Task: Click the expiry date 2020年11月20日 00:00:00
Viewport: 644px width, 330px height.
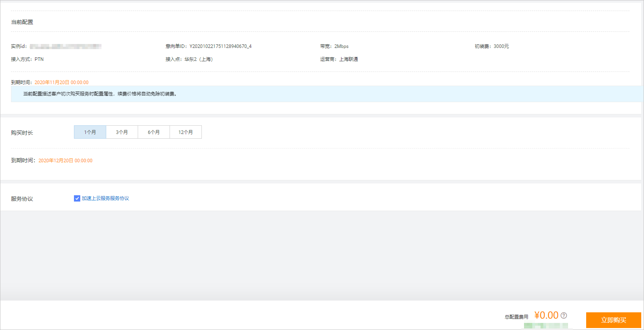Action: pos(61,82)
